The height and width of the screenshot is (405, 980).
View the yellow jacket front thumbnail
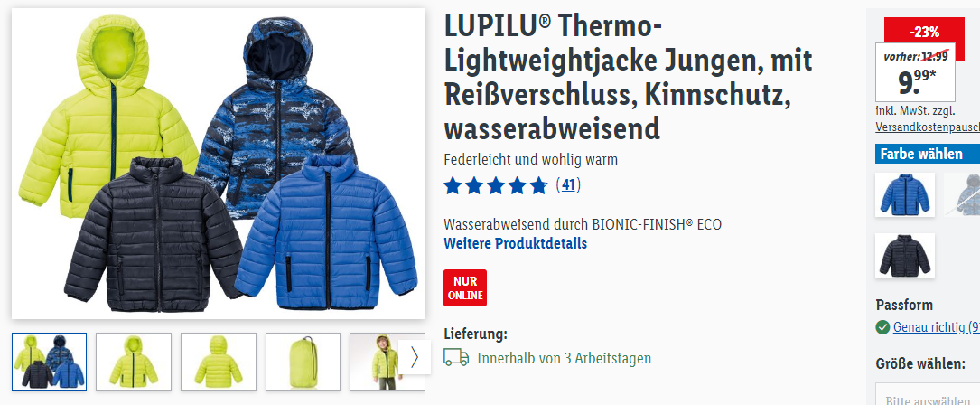pos(133,362)
